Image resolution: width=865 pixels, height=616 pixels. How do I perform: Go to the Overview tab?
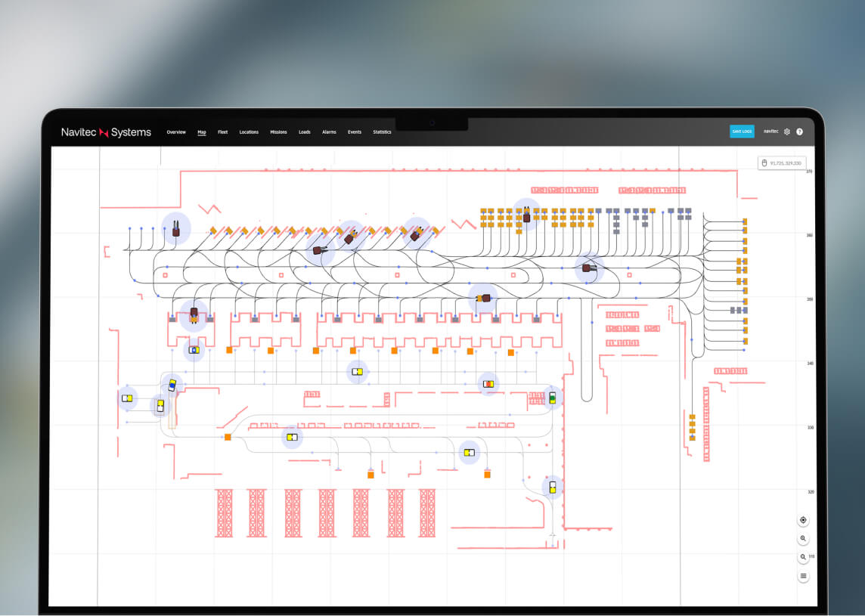pos(176,132)
